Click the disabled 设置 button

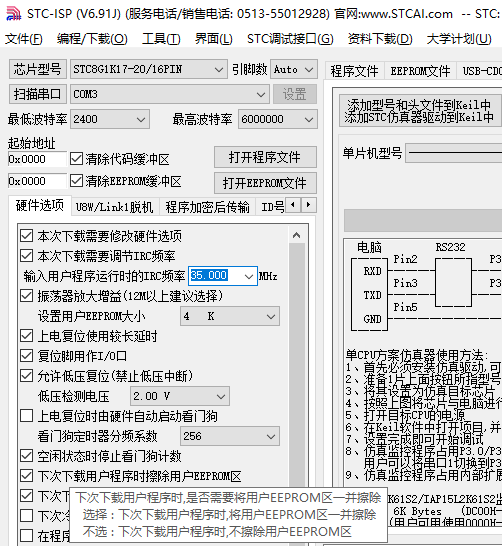[295, 94]
